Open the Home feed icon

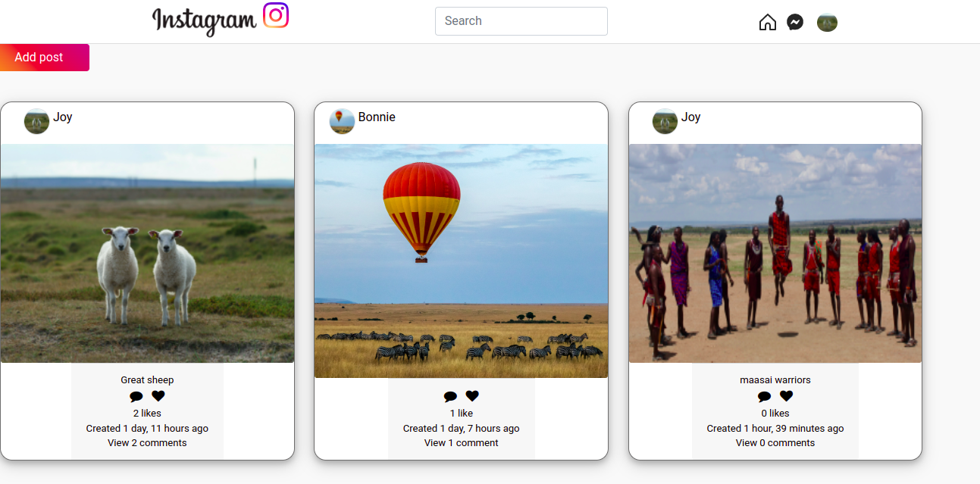click(x=767, y=23)
